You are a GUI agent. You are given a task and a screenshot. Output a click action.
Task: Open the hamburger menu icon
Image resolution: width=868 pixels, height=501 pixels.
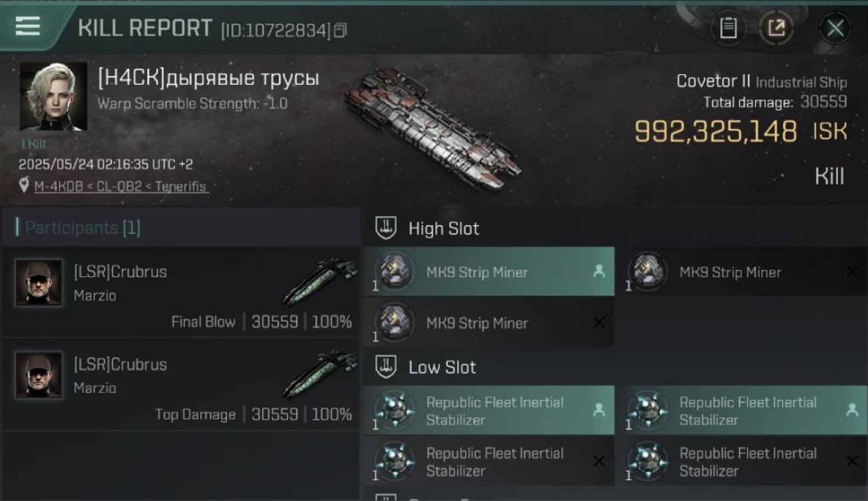pos(27,27)
